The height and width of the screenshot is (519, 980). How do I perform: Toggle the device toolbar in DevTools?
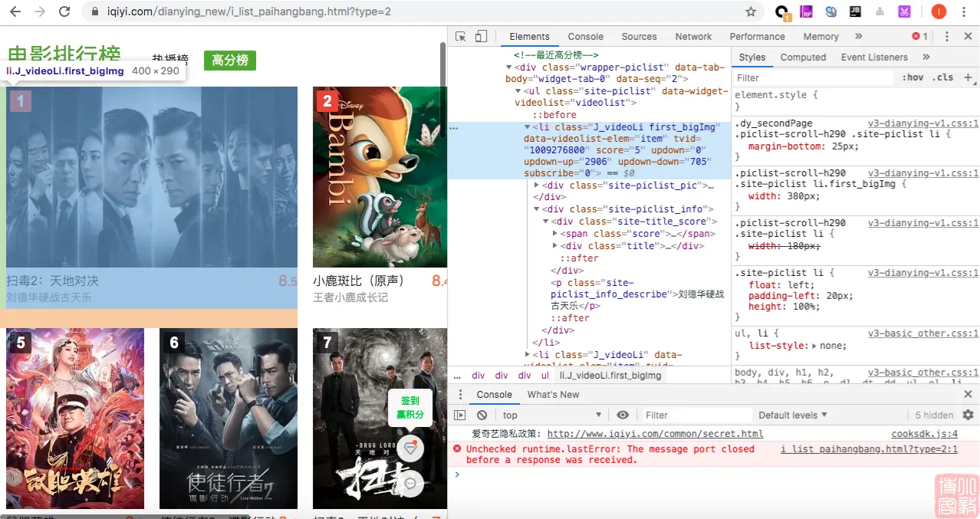pos(481,36)
